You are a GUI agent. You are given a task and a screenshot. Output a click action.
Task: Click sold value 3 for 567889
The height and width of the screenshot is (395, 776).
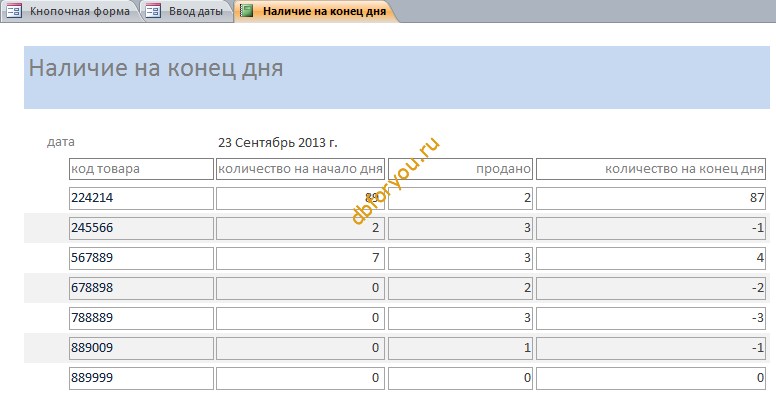[x=460, y=258]
